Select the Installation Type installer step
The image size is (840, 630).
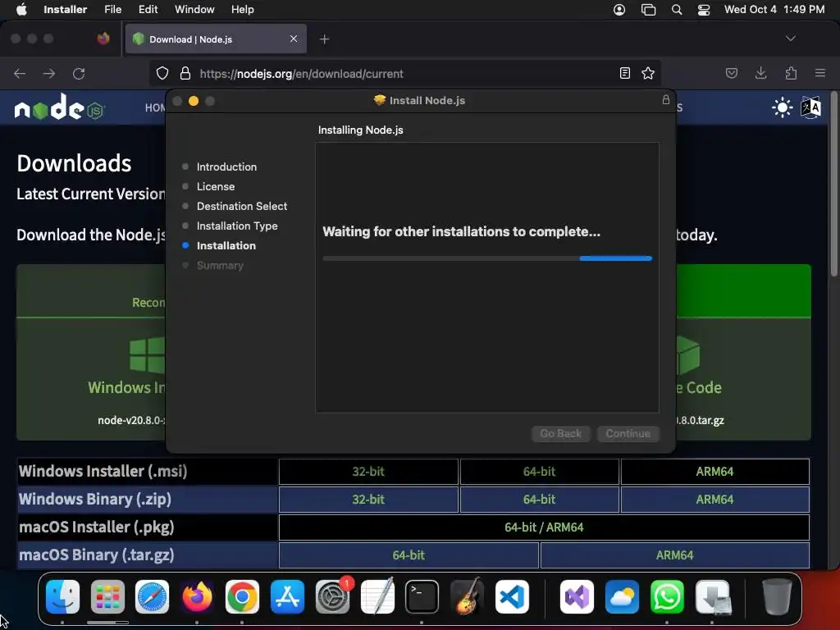(237, 226)
